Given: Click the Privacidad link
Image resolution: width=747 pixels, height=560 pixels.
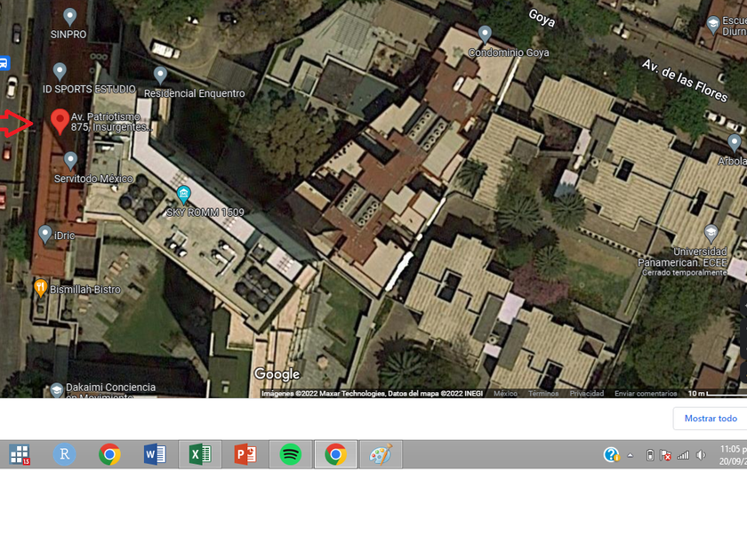Looking at the screenshot, I should 586,394.
